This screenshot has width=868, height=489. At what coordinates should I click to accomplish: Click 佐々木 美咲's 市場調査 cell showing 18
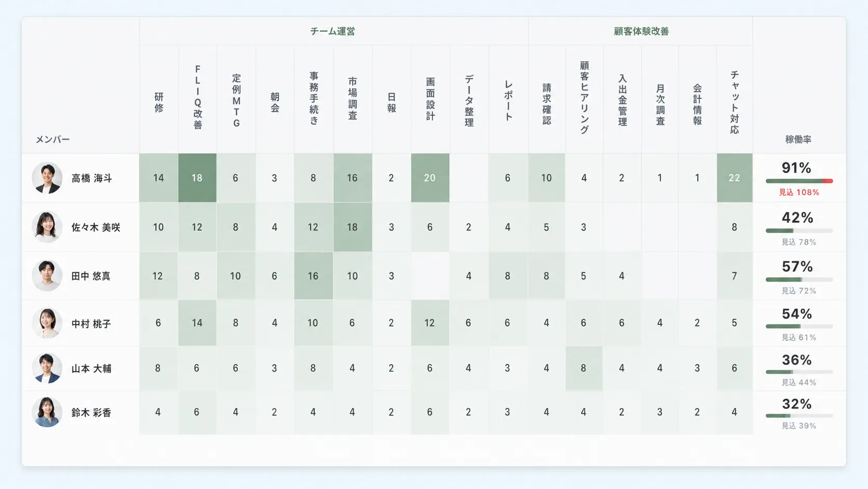[352, 227]
